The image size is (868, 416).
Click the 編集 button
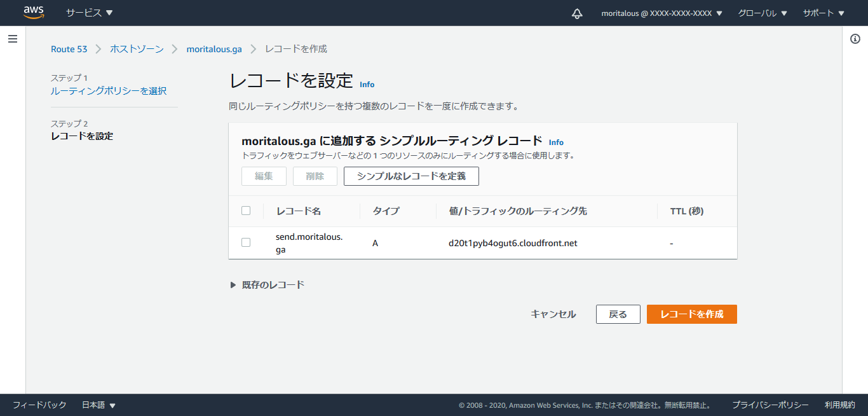(264, 176)
